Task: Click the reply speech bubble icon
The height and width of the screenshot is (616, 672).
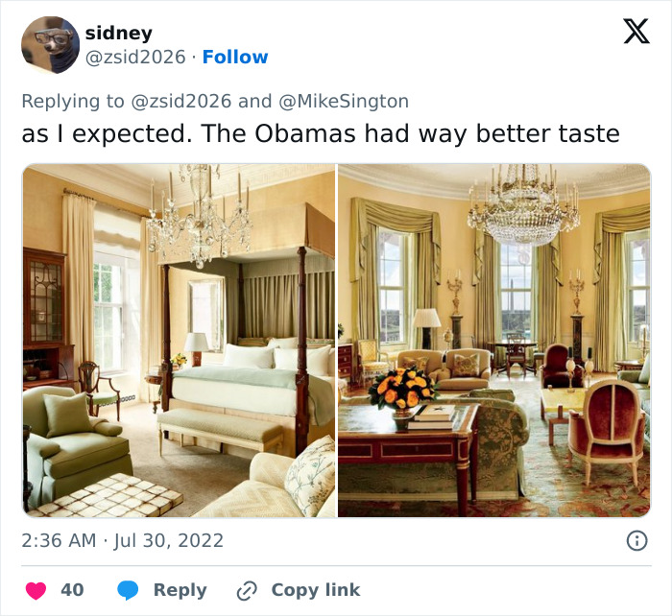Action: [x=128, y=590]
